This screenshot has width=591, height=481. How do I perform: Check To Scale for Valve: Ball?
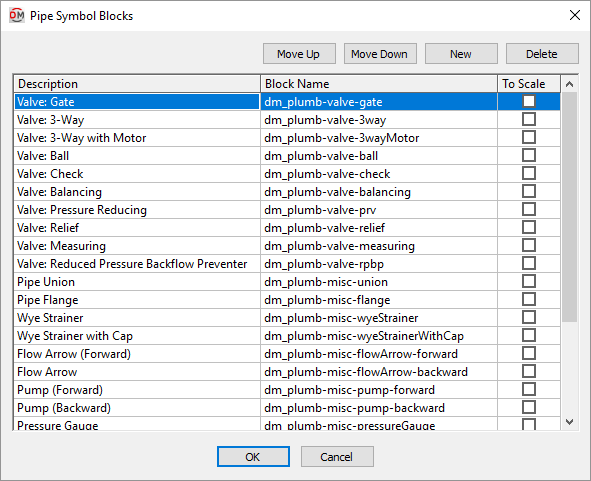(529, 155)
